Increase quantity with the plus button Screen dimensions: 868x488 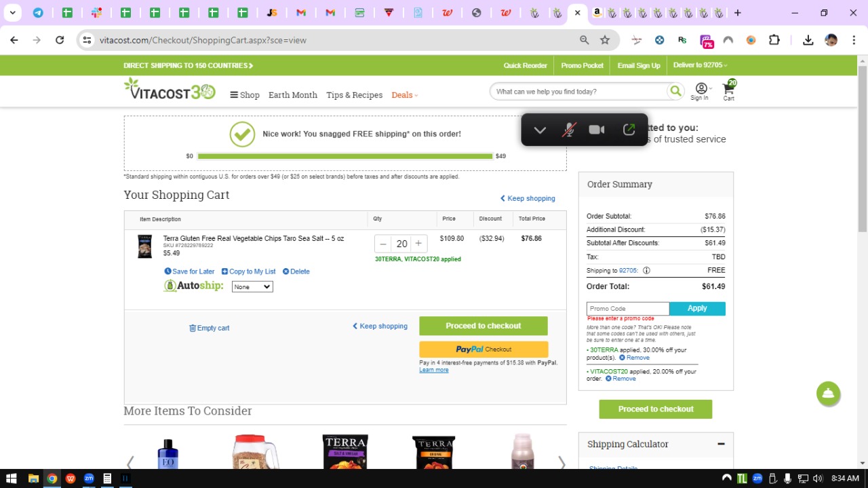click(418, 244)
